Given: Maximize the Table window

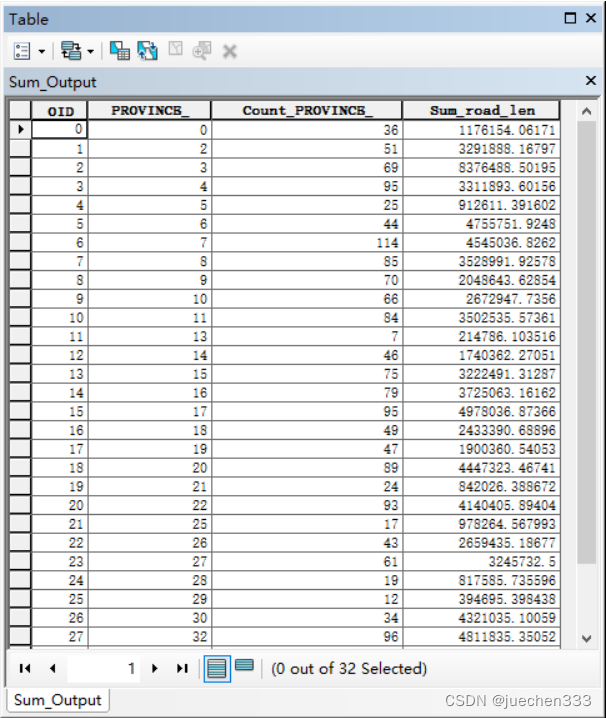Looking at the screenshot, I should click(x=570, y=18).
